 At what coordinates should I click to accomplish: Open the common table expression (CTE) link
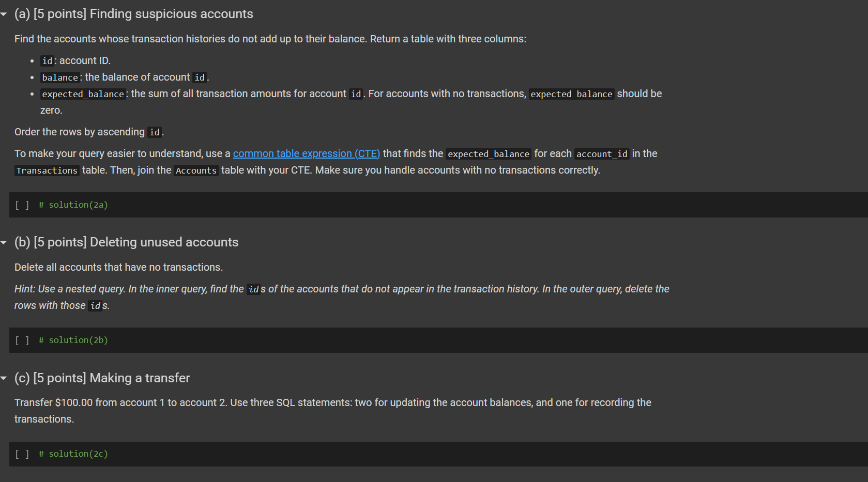click(x=307, y=153)
